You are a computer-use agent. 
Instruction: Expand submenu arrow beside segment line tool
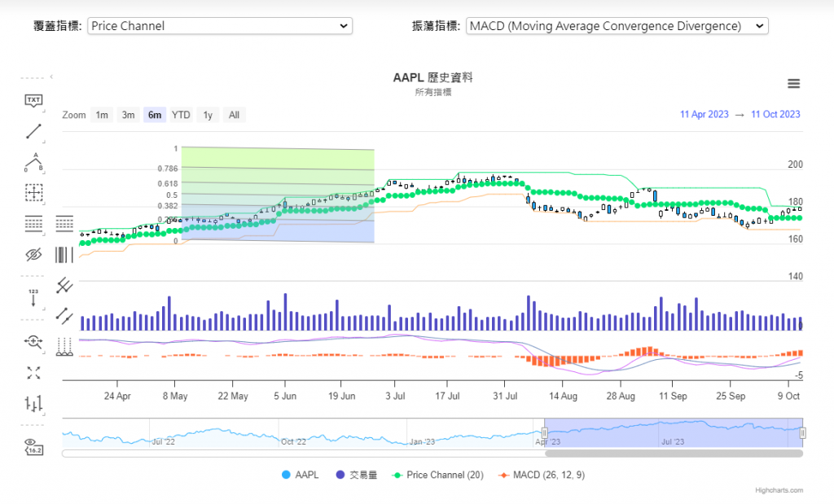point(44,142)
